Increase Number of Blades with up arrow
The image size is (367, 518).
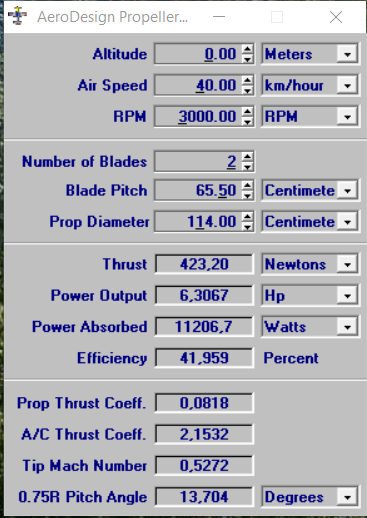pos(247,157)
